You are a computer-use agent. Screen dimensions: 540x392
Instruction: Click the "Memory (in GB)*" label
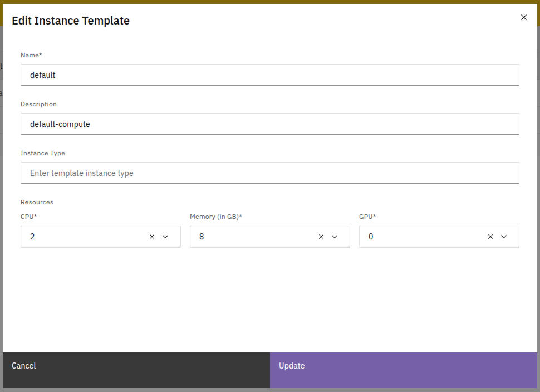pos(215,217)
